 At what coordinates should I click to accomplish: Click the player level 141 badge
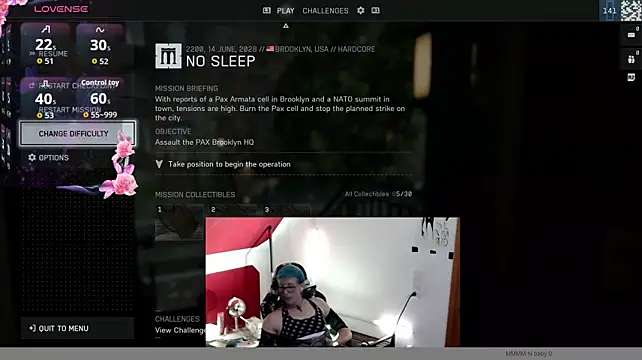coord(609,11)
